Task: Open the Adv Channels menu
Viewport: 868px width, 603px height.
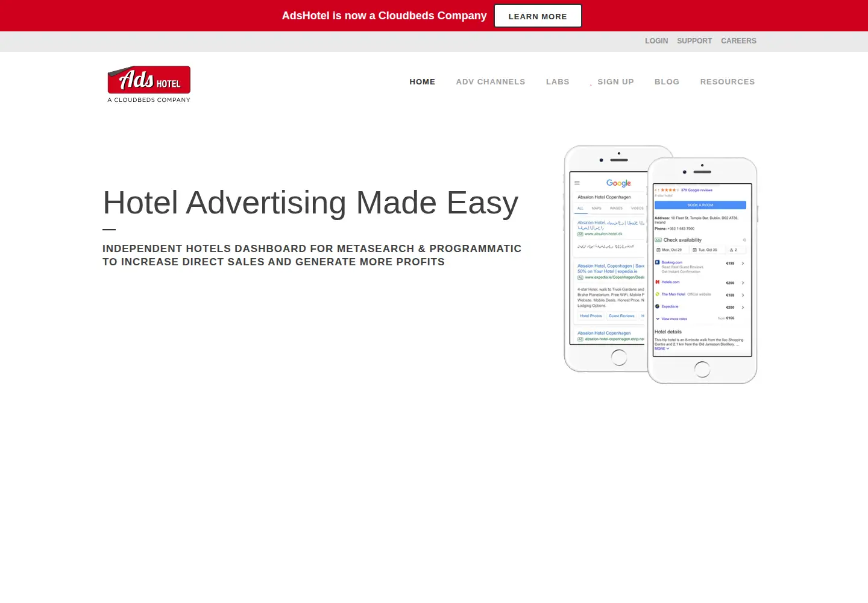Action: pos(491,82)
